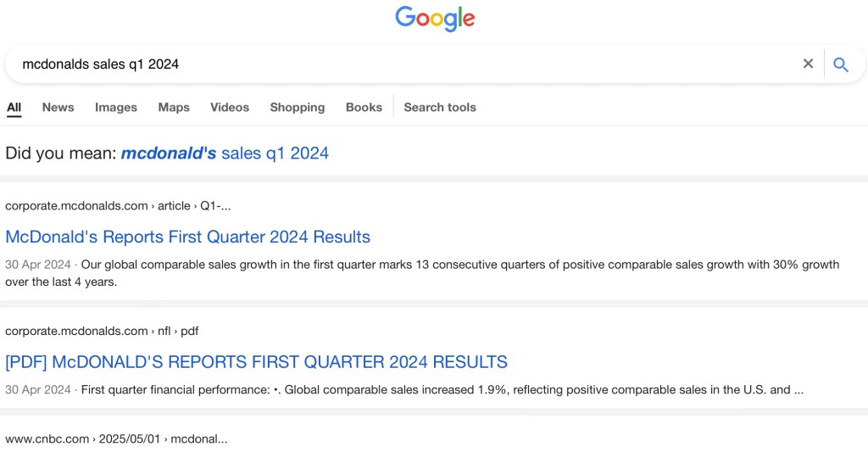Image resolution: width=868 pixels, height=452 pixels.
Task: Click the Google logo
Action: tap(435, 19)
